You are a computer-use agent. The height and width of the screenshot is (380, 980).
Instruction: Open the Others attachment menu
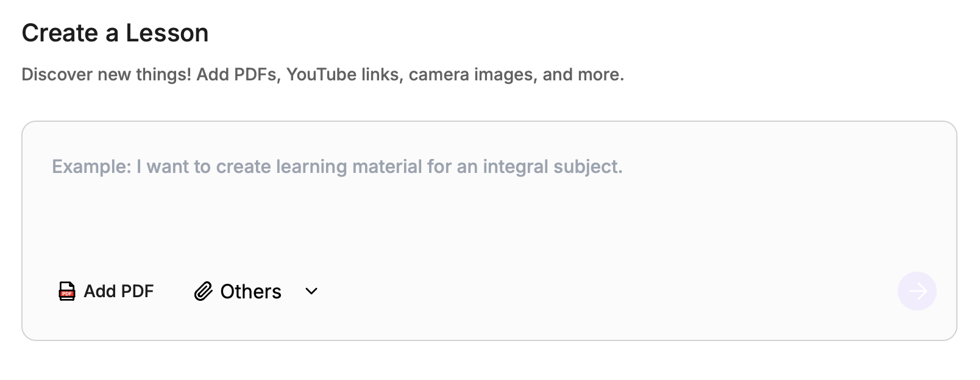click(x=256, y=291)
